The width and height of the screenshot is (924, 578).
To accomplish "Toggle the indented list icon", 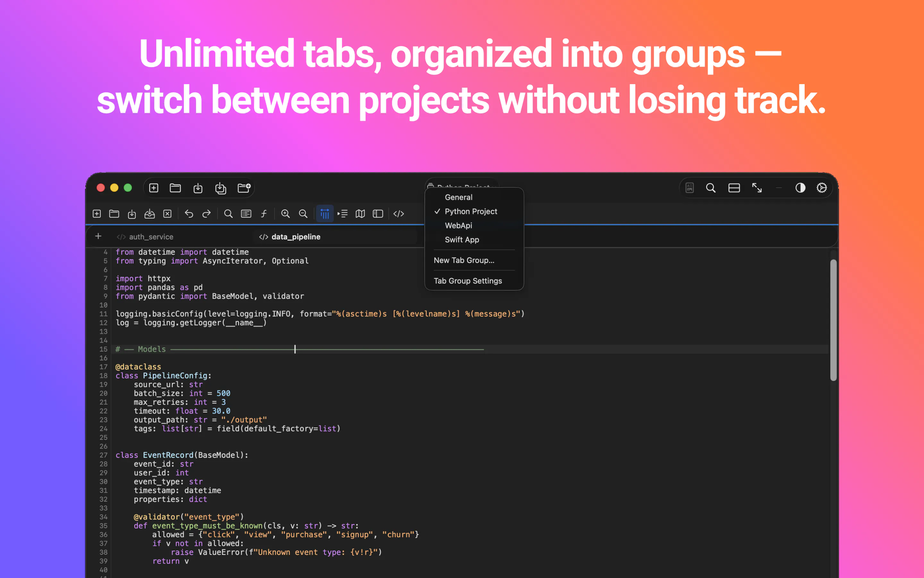I will pyautogui.click(x=343, y=214).
